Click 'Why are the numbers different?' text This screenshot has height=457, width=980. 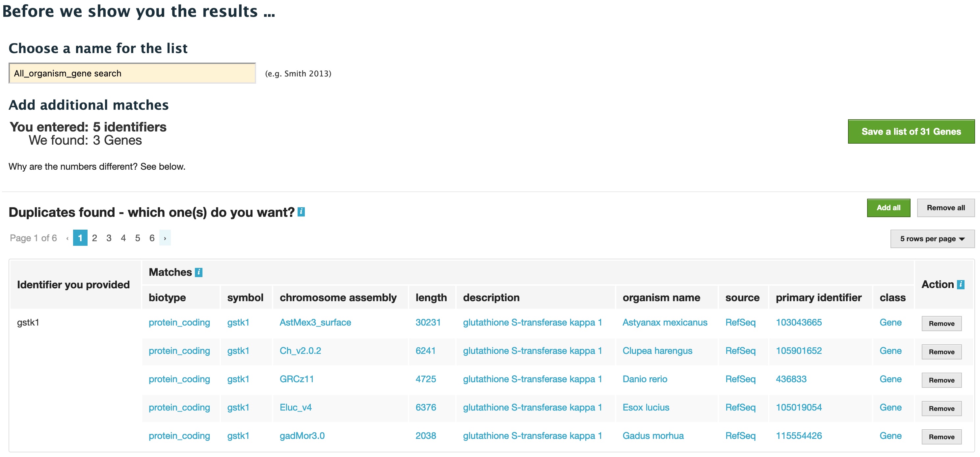(x=73, y=166)
